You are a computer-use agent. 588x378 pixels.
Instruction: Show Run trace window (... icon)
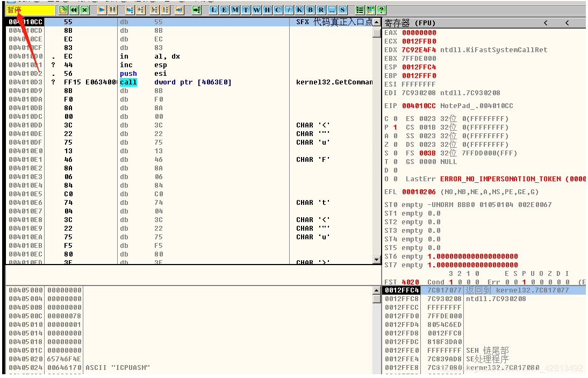332,10
